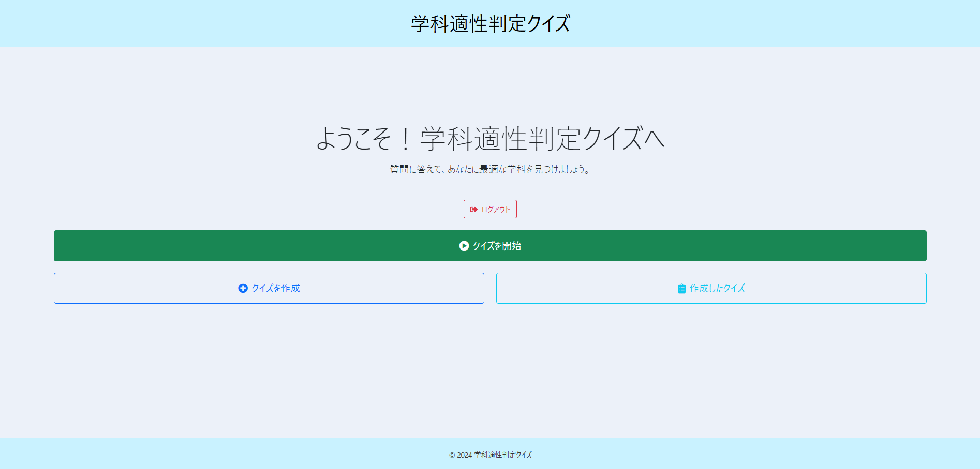980x469 pixels.
Task: Click the circular play symbol for starting quiz
Action: 464,246
